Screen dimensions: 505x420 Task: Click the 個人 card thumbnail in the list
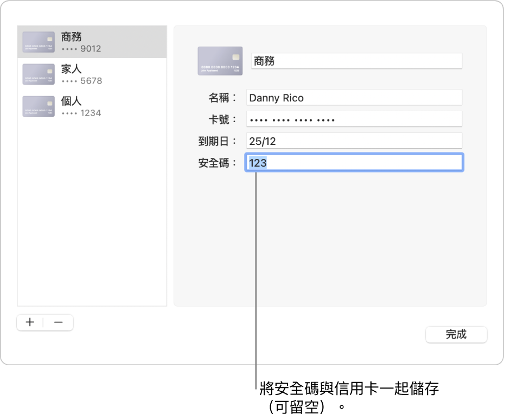pyautogui.click(x=39, y=106)
